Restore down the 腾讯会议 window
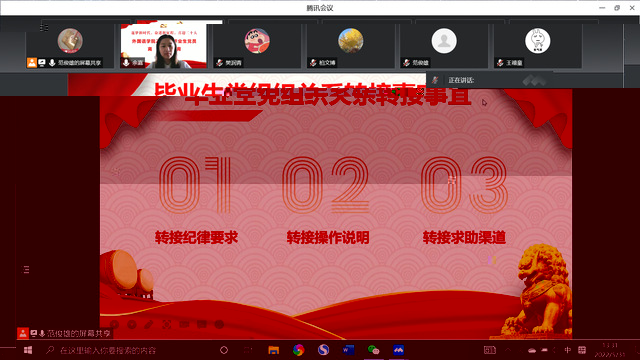This screenshot has width=640, height=360. pyautogui.click(x=617, y=8)
